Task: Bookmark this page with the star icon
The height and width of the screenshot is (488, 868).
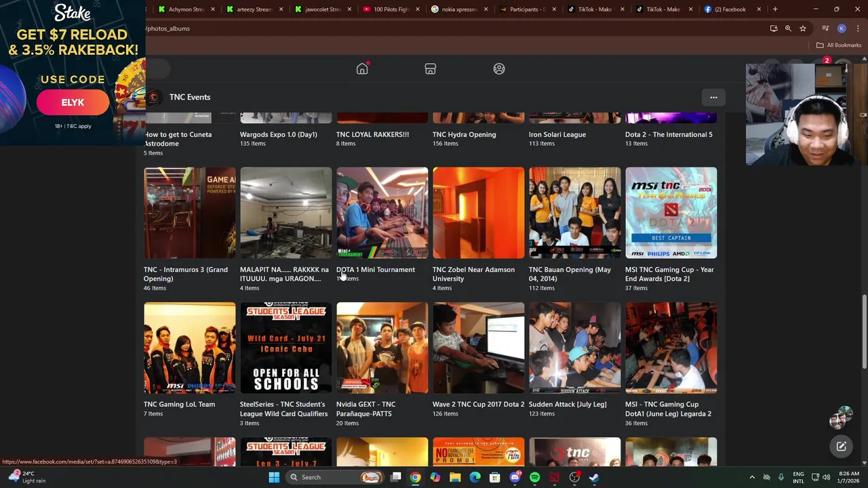Action: click(x=803, y=28)
